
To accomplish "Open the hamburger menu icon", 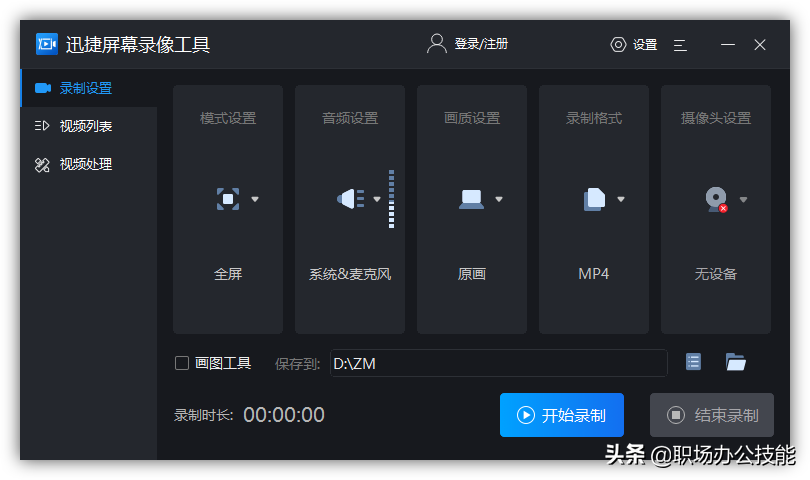I will (680, 45).
